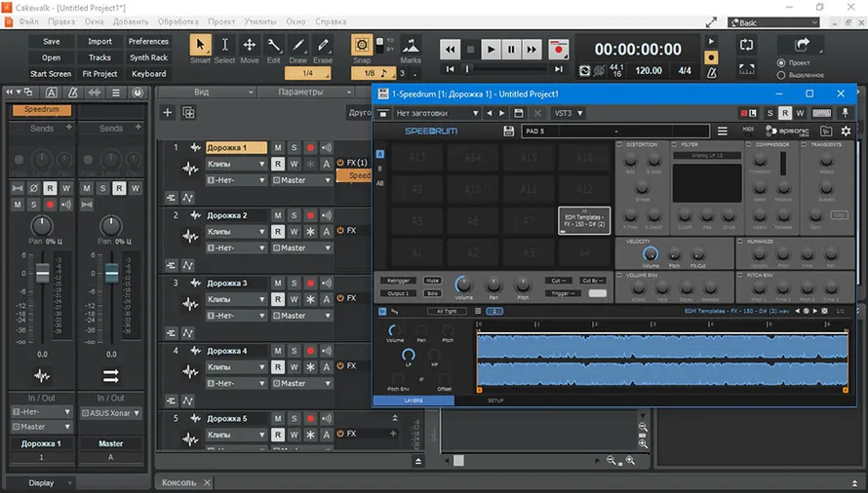Adjust the Дорожка 1 volume fader
This screenshot has width=868, height=493.
(42, 274)
